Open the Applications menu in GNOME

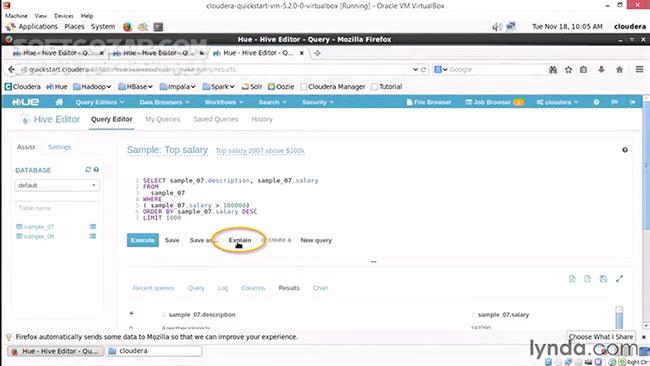pos(32,27)
